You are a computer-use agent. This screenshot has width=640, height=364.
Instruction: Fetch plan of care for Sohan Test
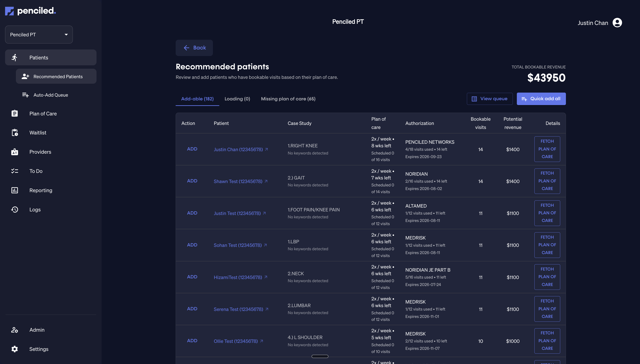coord(547,245)
